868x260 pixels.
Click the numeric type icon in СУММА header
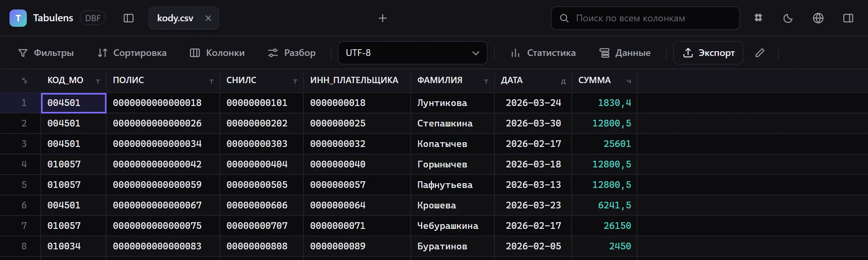pyautogui.click(x=629, y=81)
